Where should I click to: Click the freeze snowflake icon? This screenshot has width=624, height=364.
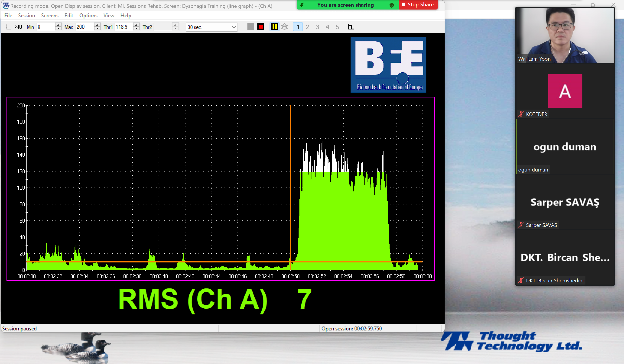pos(284,27)
